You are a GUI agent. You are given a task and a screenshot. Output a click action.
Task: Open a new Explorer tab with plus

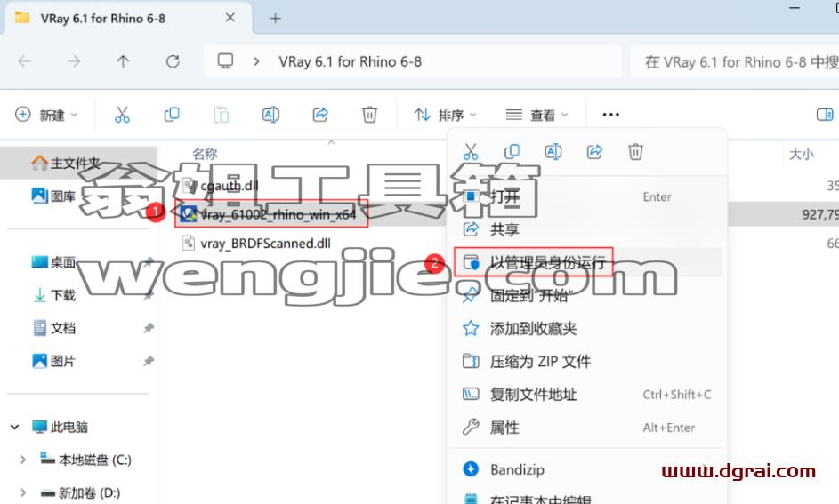coord(275,18)
